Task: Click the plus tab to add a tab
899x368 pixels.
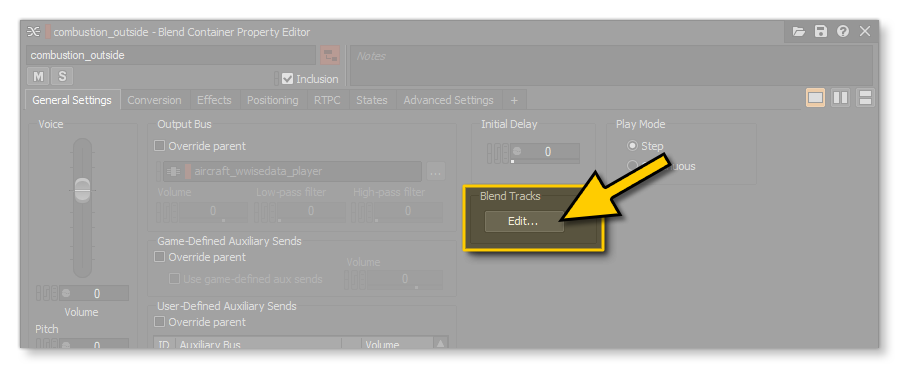Action: pos(514,100)
